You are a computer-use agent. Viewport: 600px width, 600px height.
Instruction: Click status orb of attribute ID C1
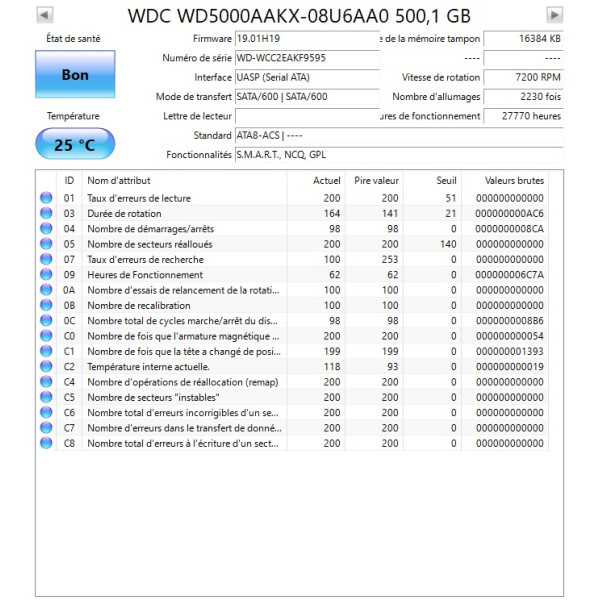(46, 351)
